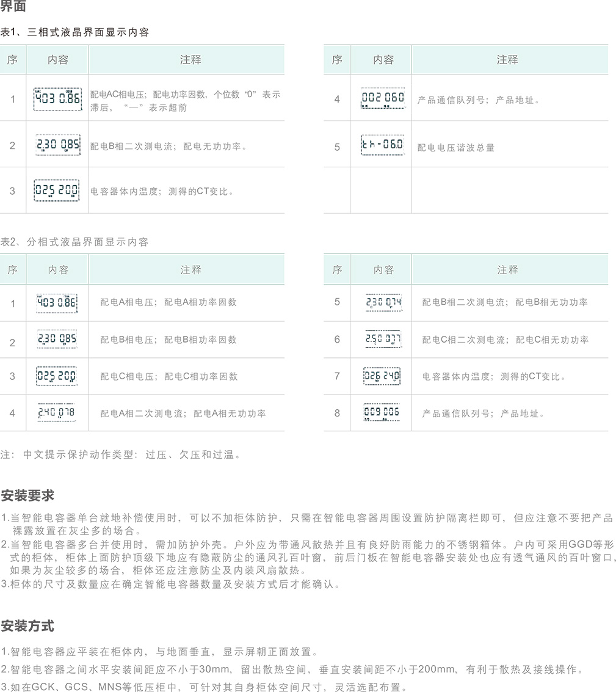Click the protection types note starting with '注：'
Image resolution: width=616 pixels, height=692 pixels.
click(121, 454)
